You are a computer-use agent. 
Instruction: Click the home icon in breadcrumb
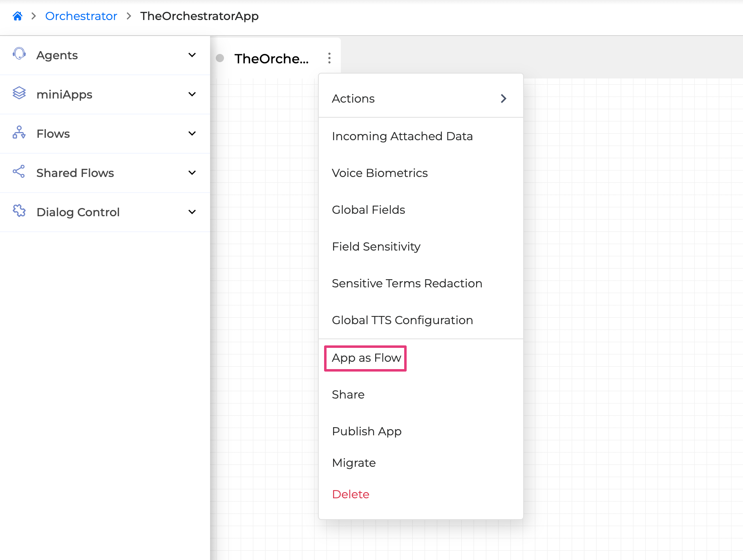(17, 16)
